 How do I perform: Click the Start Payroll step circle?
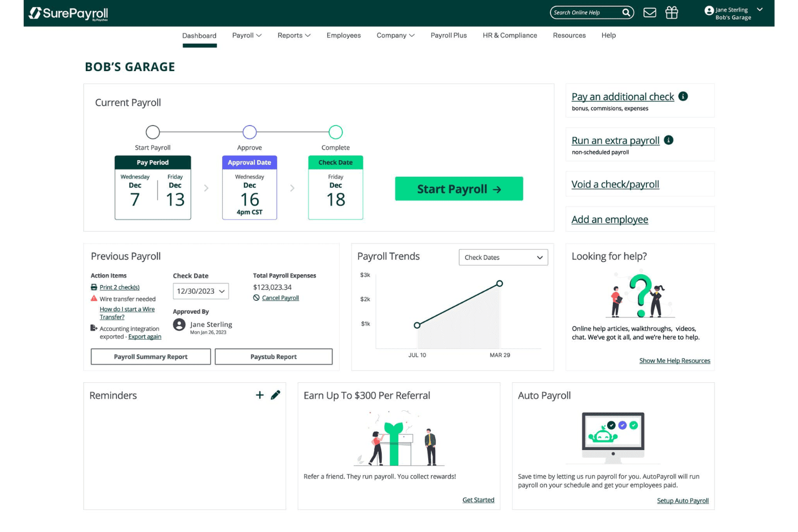point(153,132)
